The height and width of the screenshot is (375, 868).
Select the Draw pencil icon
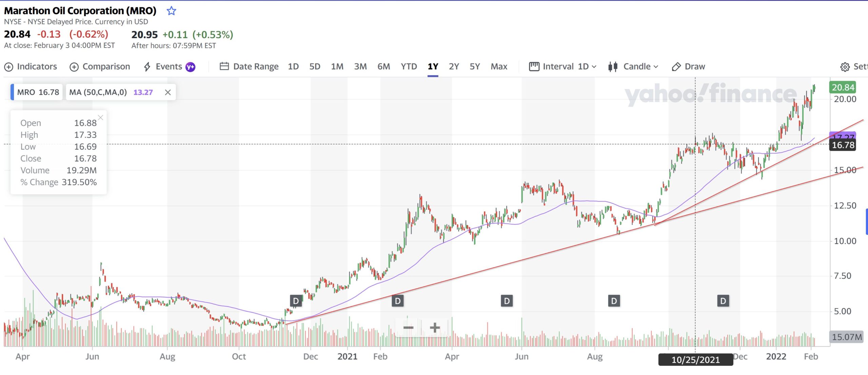[x=676, y=67]
